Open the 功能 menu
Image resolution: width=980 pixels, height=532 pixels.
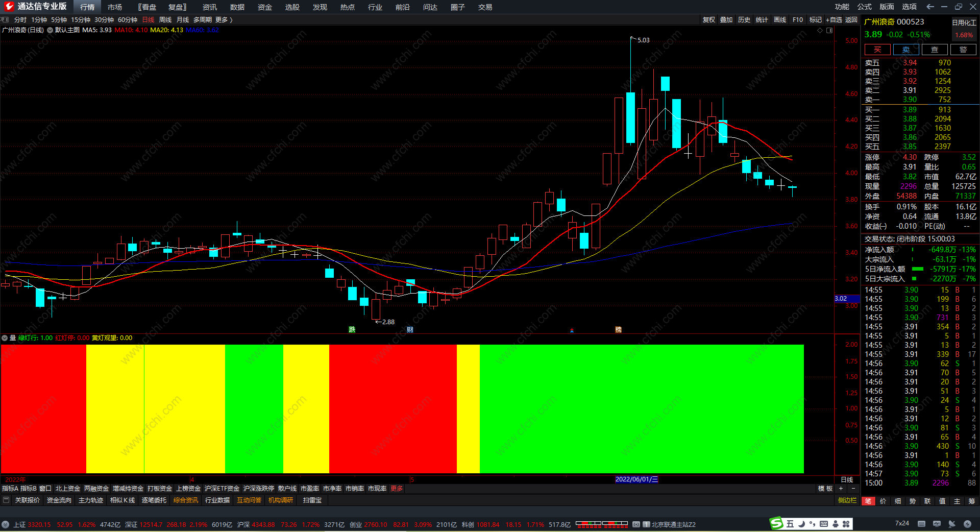pos(842,7)
